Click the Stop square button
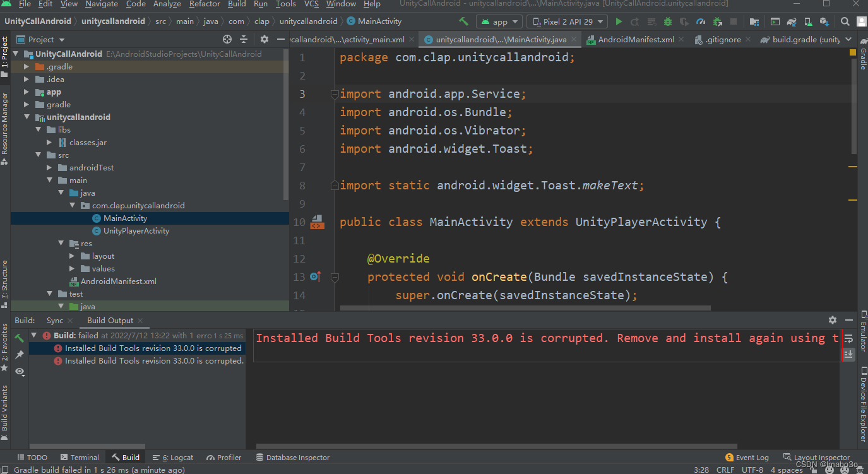The height and width of the screenshot is (474, 868). pyautogui.click(x=734, y=21)
